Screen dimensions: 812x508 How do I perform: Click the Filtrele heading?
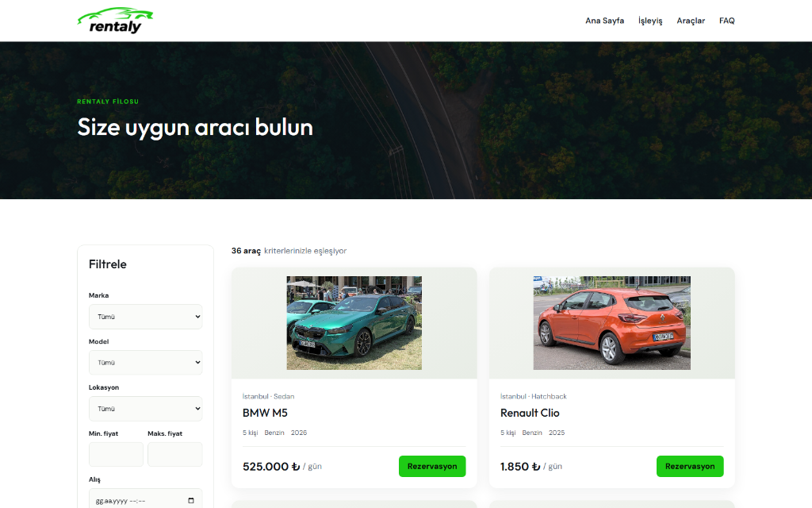click(x=108, y=264)
